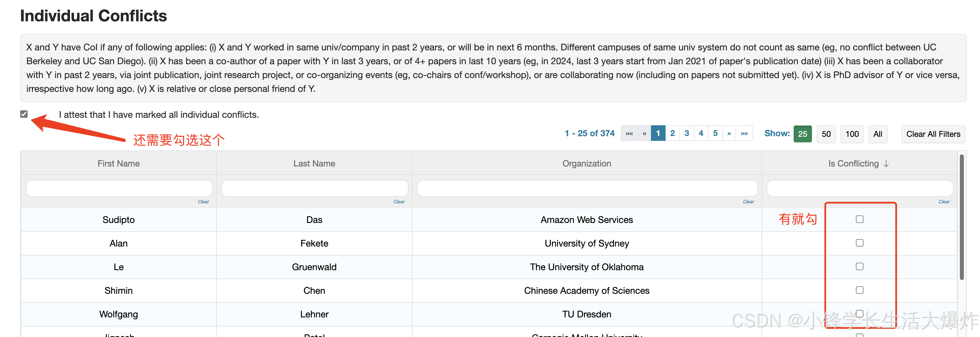Go to previous page arrow
Screen dimensions: 980x337
point(644,134)
